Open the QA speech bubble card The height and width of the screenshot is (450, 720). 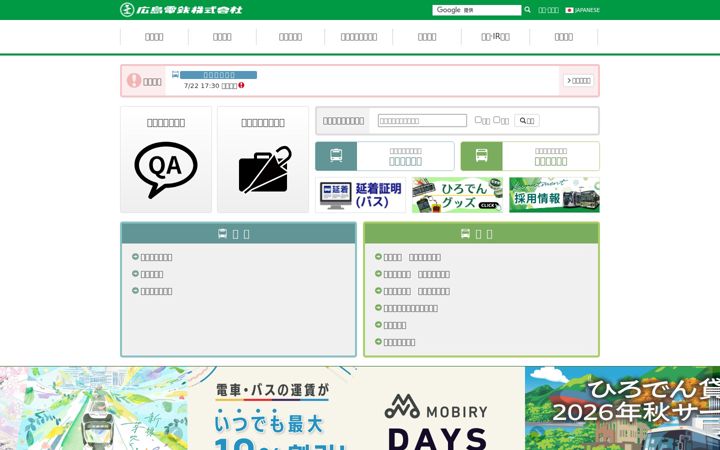166,159
